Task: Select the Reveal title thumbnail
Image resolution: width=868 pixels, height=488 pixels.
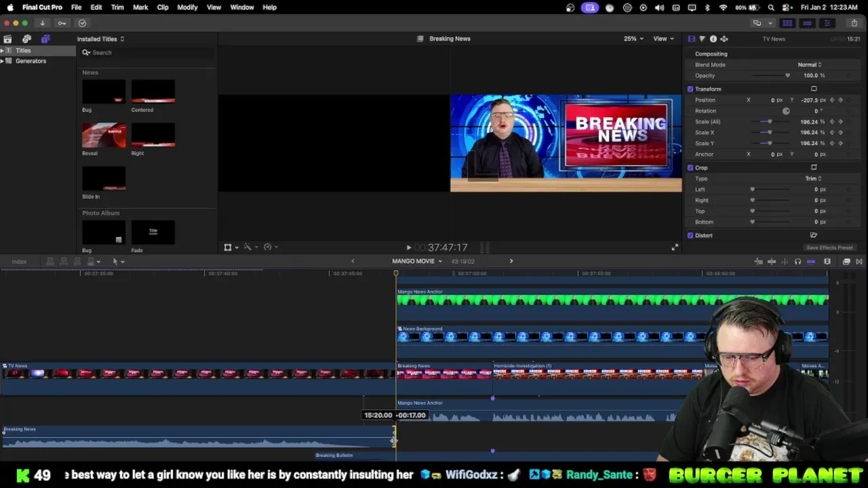Action: [104, 136]
